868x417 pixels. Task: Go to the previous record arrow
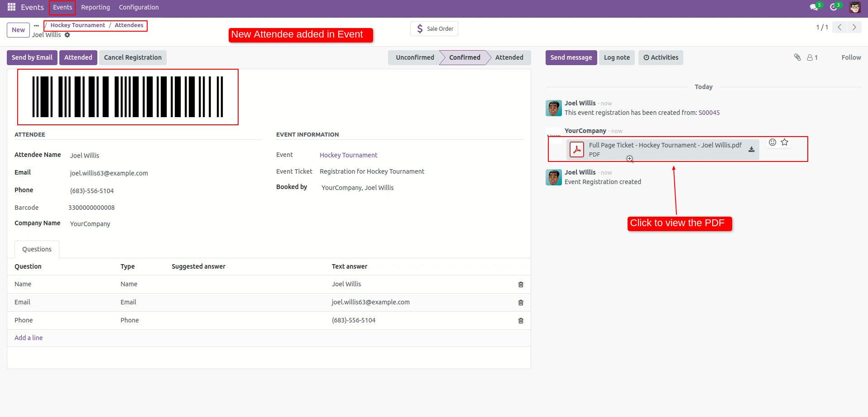(839, 27)
